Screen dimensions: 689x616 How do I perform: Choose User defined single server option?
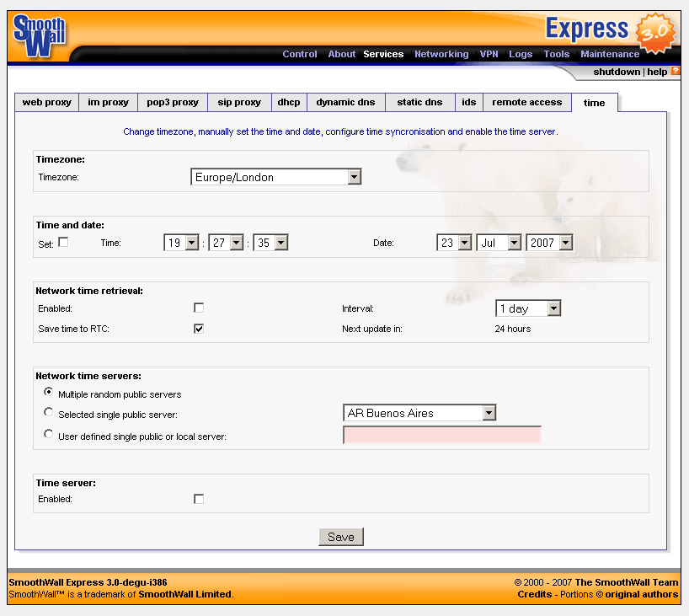48,434
